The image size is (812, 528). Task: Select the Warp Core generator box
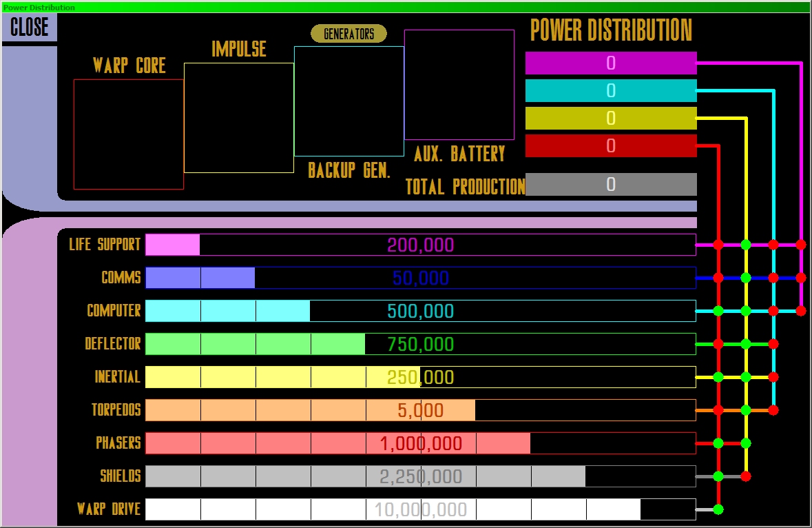pyautogui.click(x=128, y=134)
